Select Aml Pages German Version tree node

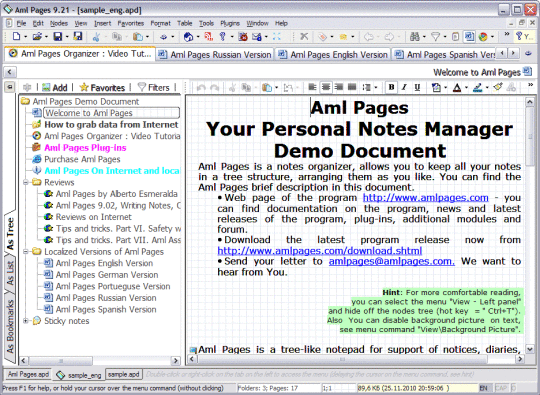[107, 274]
